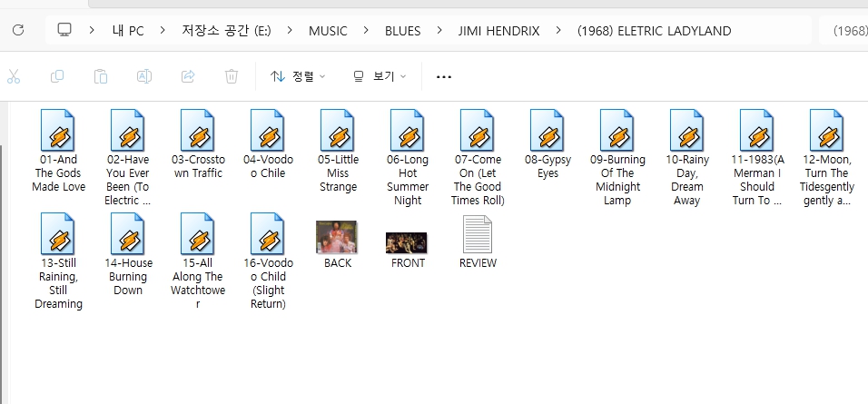Open the 보기 view dropdown
Image resolution: width=868 pixels, height=404 pixels.
pyautogui.click(x=380, y=76)
